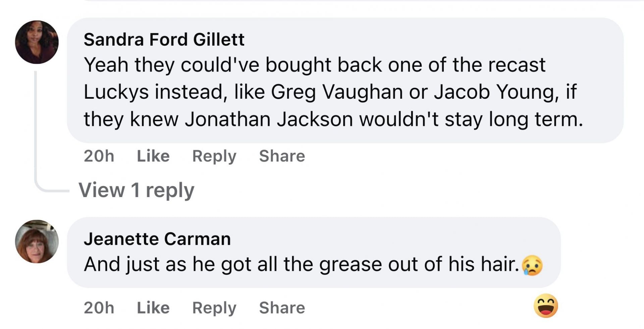Screen dimensions: 644x329
Task: Click the laughing reaction emoji on Jeanette's comment
Action: coord(546,306)
